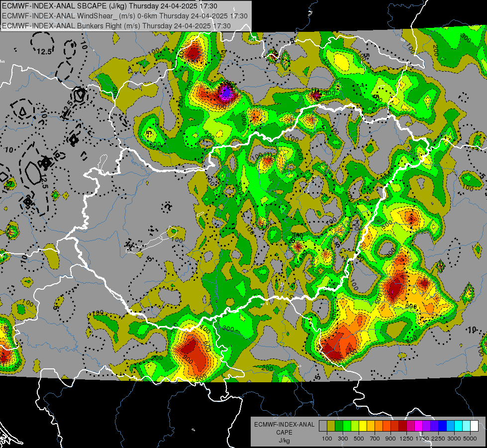Click the Bunkers Right title line

tap(116, 26)
